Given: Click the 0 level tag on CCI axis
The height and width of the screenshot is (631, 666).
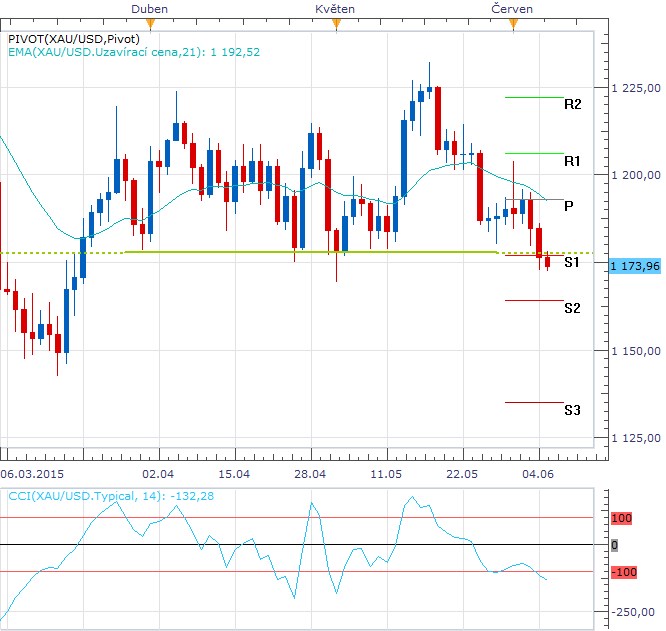Looking at the screenshot, I should coord(614,545).
